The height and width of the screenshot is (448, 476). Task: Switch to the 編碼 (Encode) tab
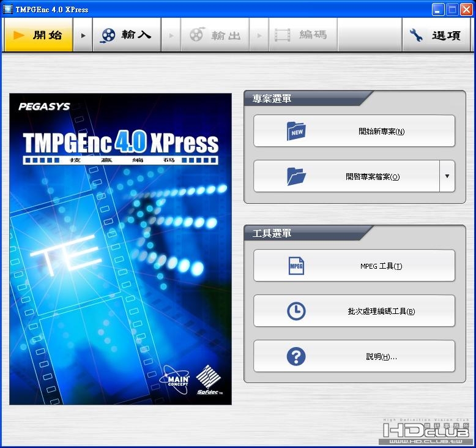click(x=303, y=35)
